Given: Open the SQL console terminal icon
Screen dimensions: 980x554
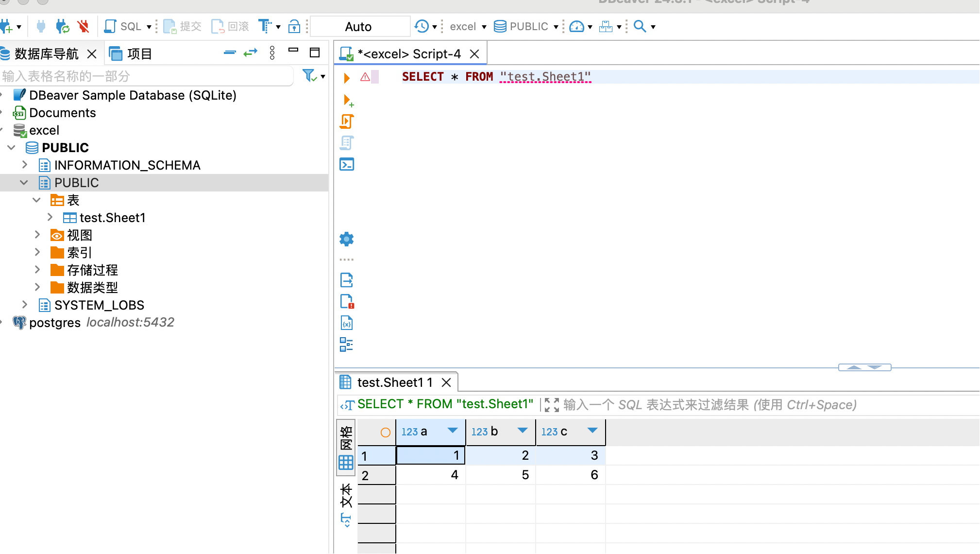Looking at the screenshot, I should pos(347,165).
